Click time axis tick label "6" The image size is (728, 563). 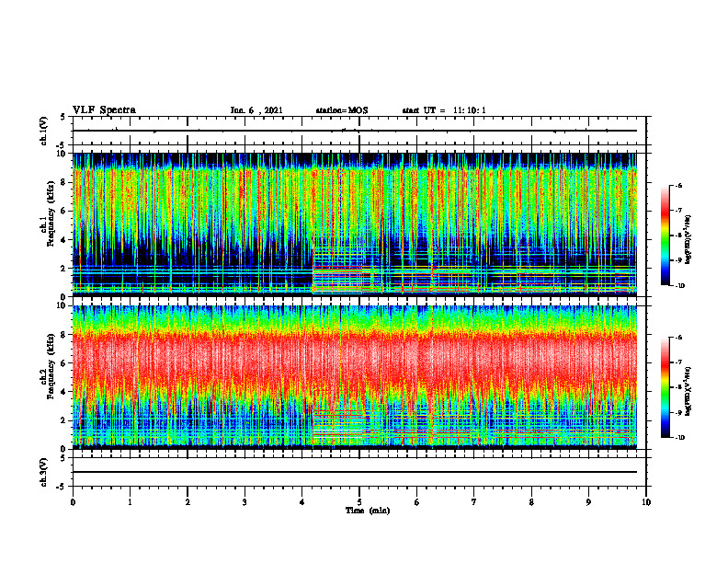coord(417,502)
